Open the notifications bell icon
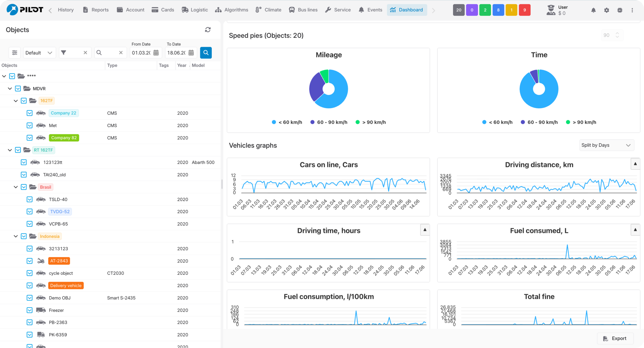Viewport: 644px width, 348px height. [x=593, y=10]
